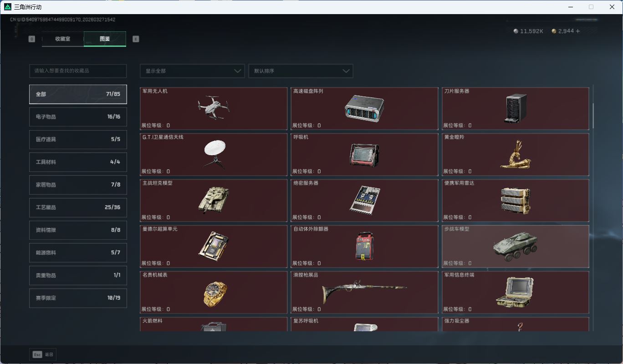Switch to the 收藏室 tab
This screenshot has height=364, width=623.
62,39
